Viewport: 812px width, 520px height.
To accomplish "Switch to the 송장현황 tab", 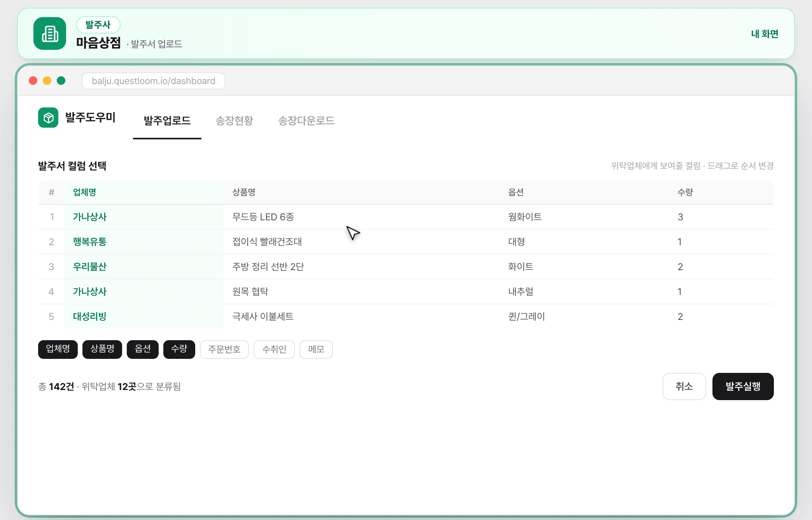I will [x=234, y=121].
